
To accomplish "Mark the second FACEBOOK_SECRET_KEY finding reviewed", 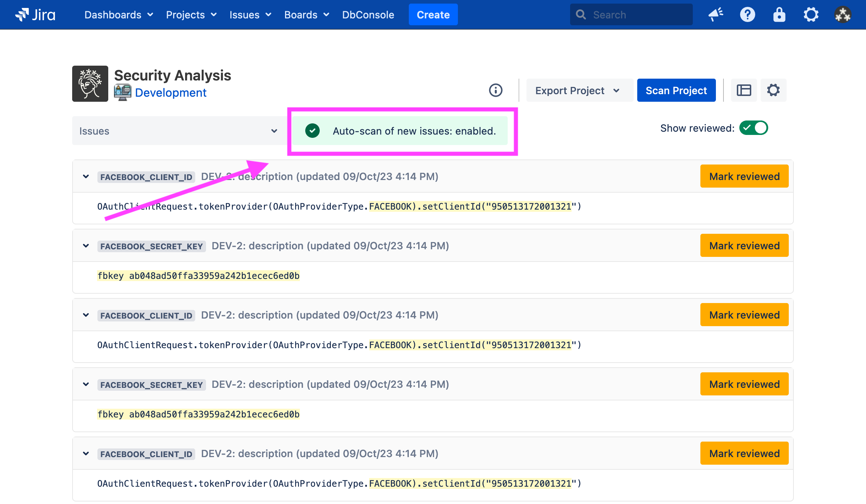I will [744, 384].
